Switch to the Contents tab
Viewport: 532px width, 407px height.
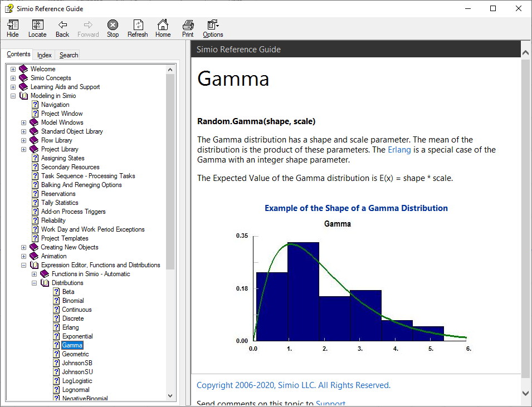click(18, 54)
